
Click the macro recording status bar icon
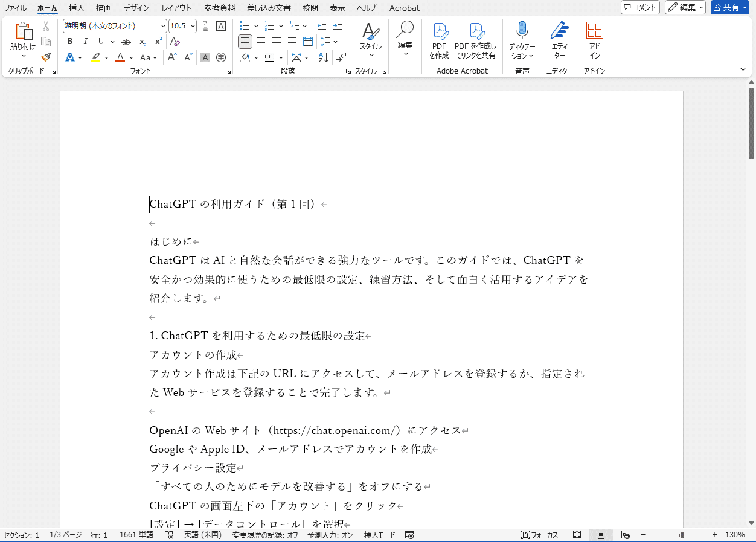(x=409, y=535)
